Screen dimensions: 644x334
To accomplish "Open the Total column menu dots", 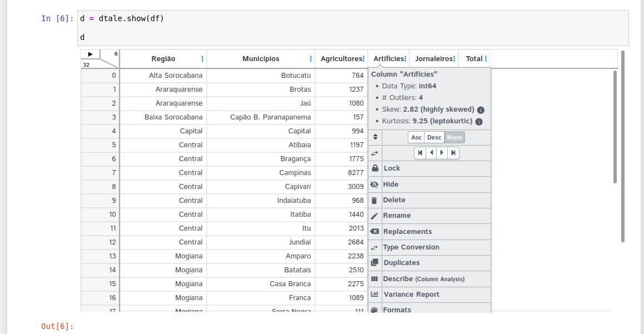I will coord(486,59).
